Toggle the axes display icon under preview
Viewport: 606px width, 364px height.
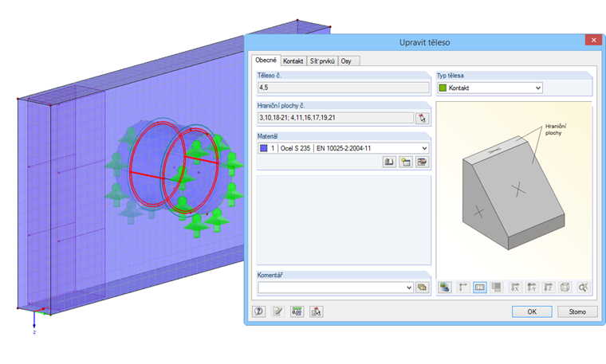(462, 288)
